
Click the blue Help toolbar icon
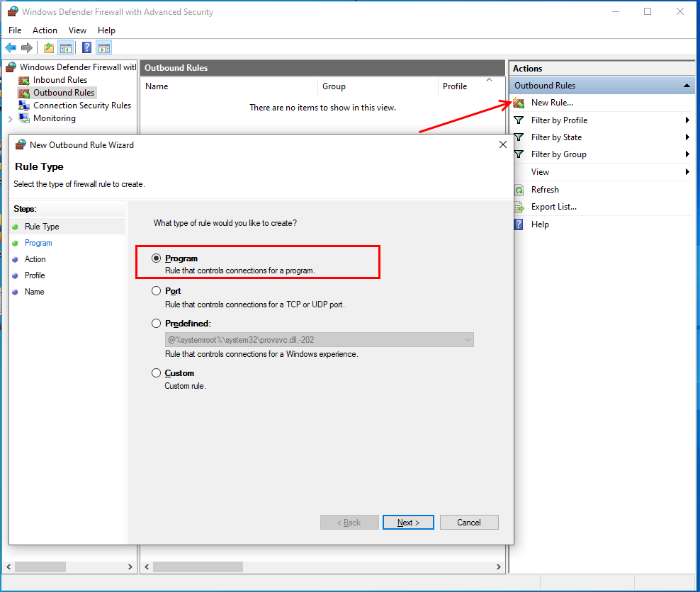point(86,47)
